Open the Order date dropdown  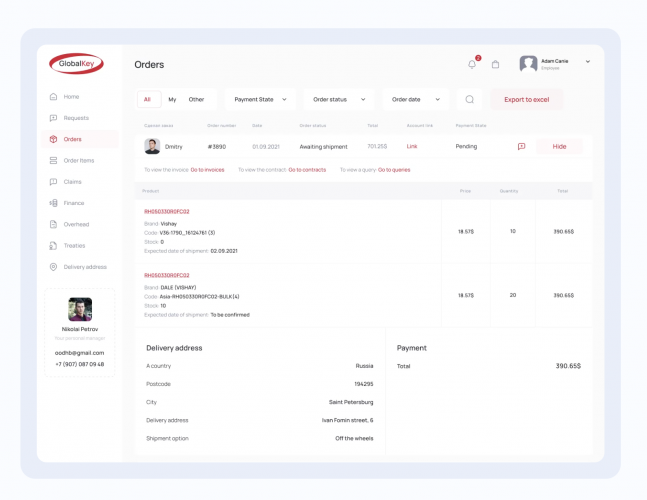pos(416,99)
